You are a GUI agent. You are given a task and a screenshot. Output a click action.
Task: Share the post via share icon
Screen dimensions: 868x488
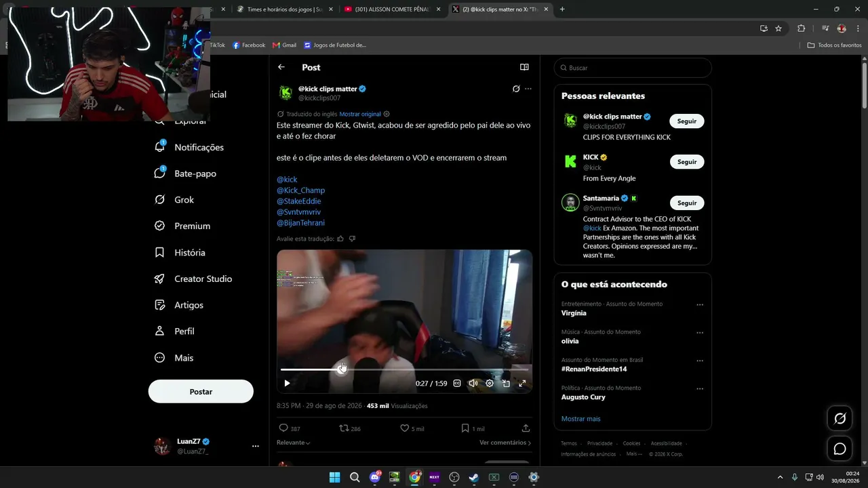click(x=526, y=428)
